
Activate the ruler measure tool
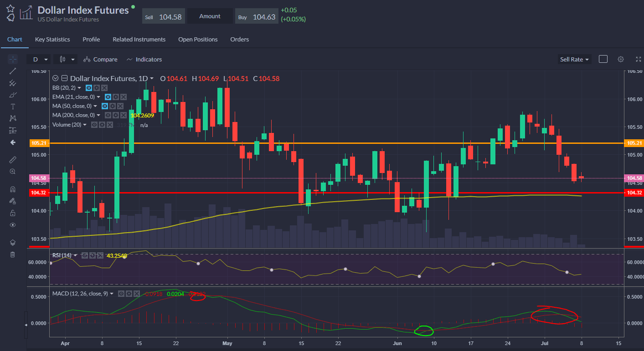(x=13, y=159)
